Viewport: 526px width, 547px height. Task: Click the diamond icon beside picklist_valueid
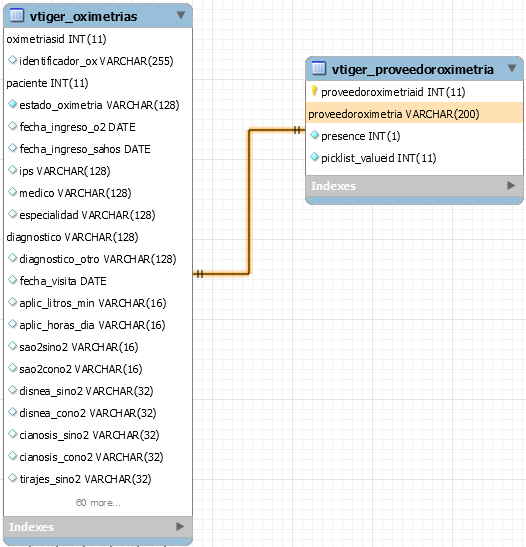314,157
